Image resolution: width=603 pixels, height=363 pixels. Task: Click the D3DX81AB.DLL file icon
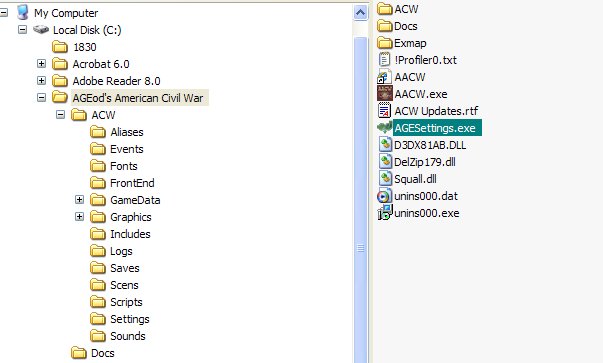coord(385,145)
